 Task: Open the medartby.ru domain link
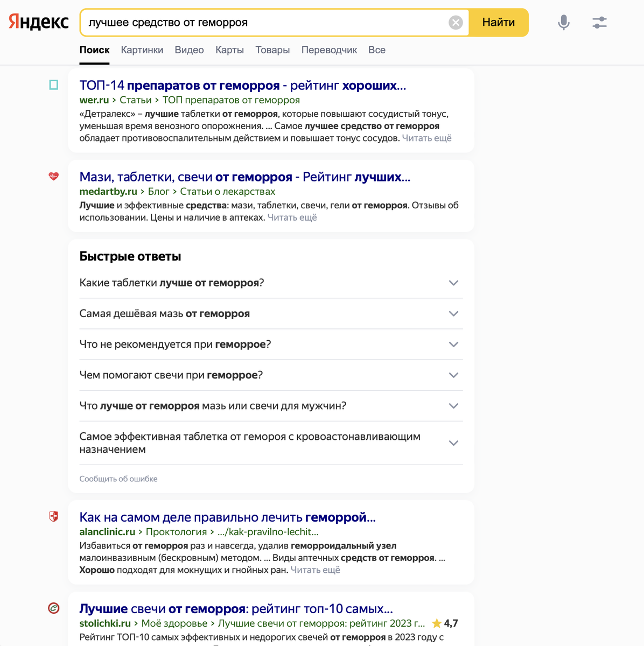[108, 192]
